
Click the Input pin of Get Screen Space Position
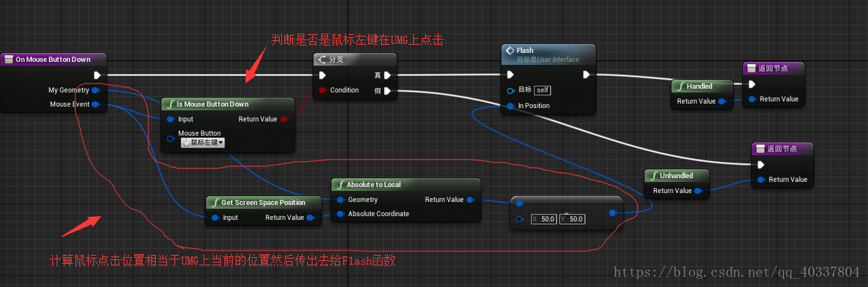tap(215, 218)
